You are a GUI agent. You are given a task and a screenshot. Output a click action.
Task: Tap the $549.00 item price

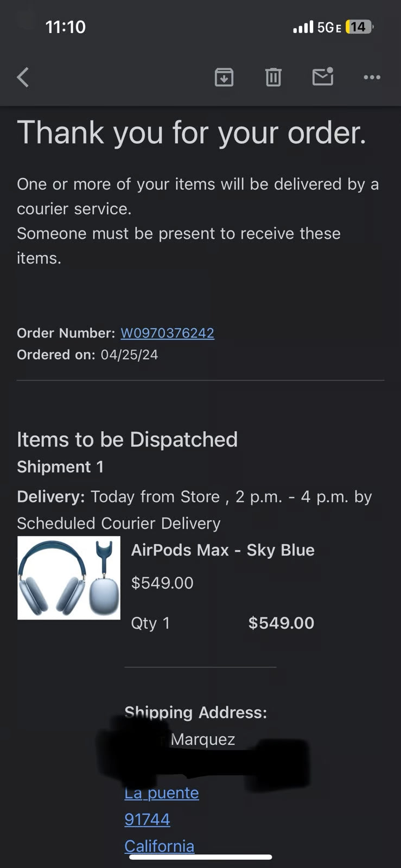point(162,583)
